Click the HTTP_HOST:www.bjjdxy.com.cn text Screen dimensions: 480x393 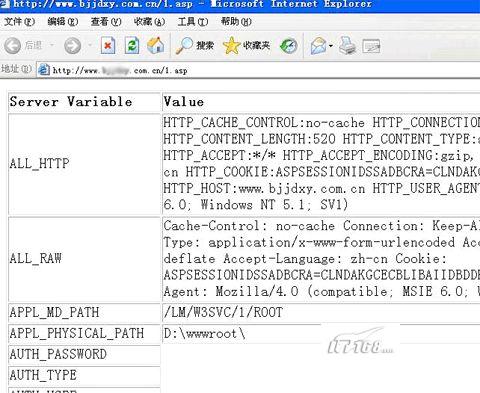(x=264, y=189)
